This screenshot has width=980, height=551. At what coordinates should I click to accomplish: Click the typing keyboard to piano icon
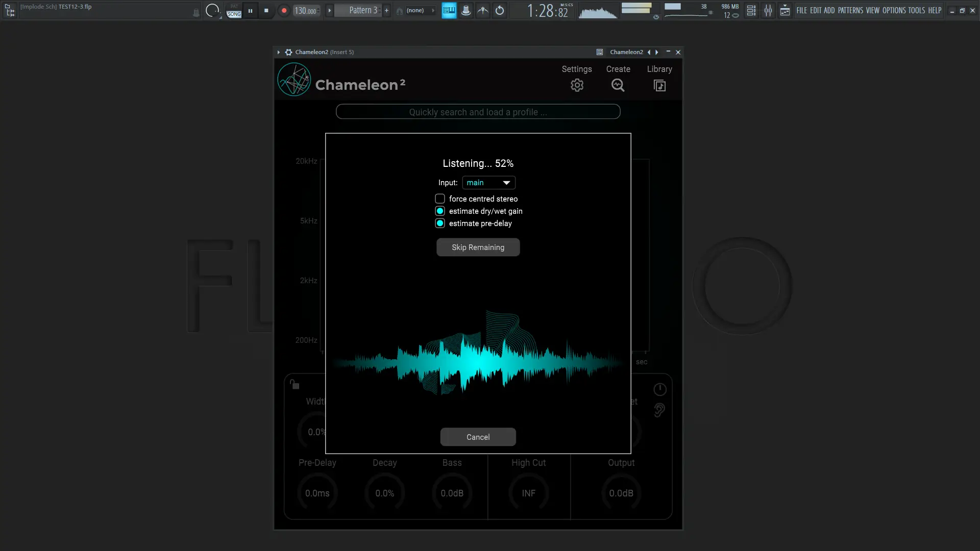[x=449, y=10]
